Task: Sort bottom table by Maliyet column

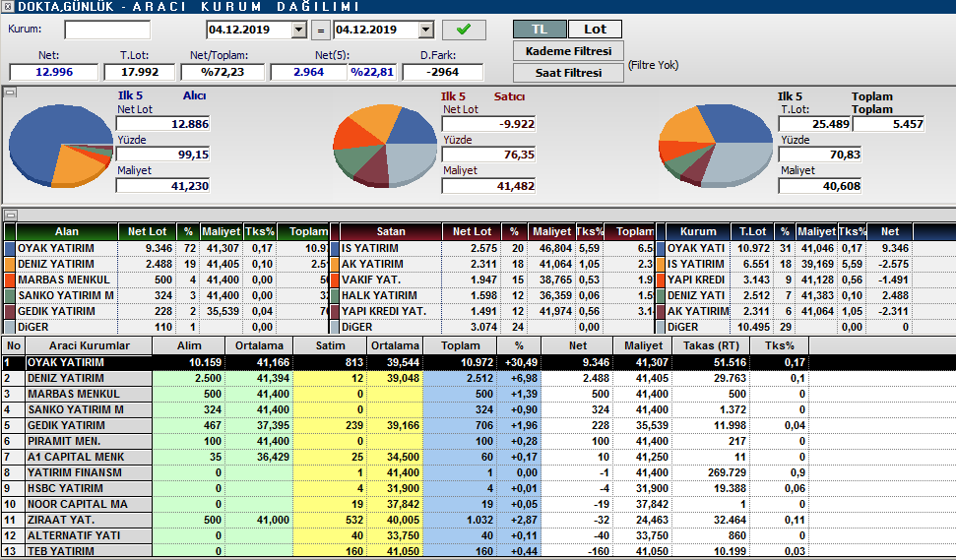Action: click(x=643, y=345)
